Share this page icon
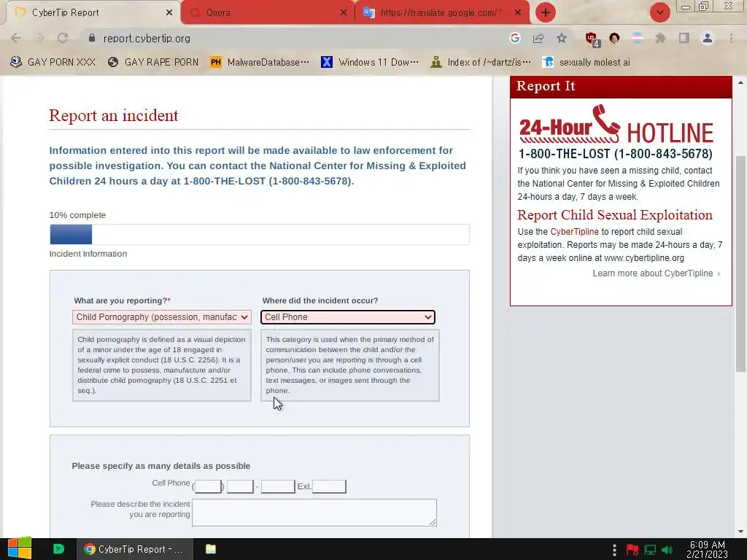This screenshot has width=747, height=560. (538, 38)
